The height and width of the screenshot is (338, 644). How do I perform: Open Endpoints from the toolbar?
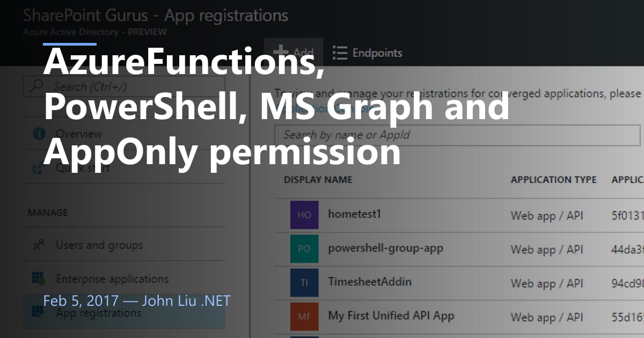coord(367,53)
